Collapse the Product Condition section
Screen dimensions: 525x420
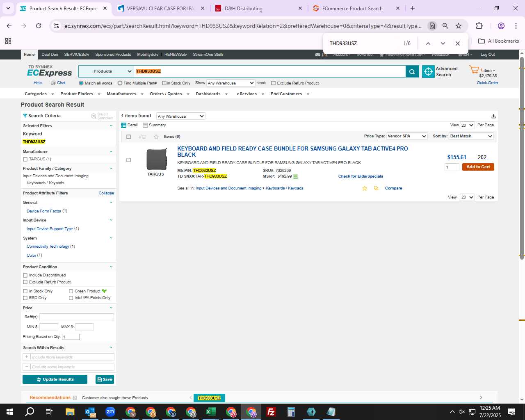coord(111,267)
